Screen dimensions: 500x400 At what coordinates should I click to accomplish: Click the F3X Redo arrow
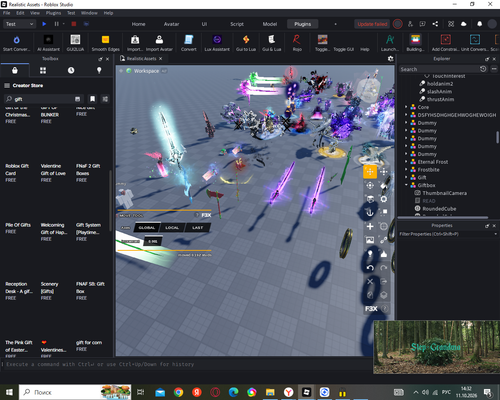[384, 268]
